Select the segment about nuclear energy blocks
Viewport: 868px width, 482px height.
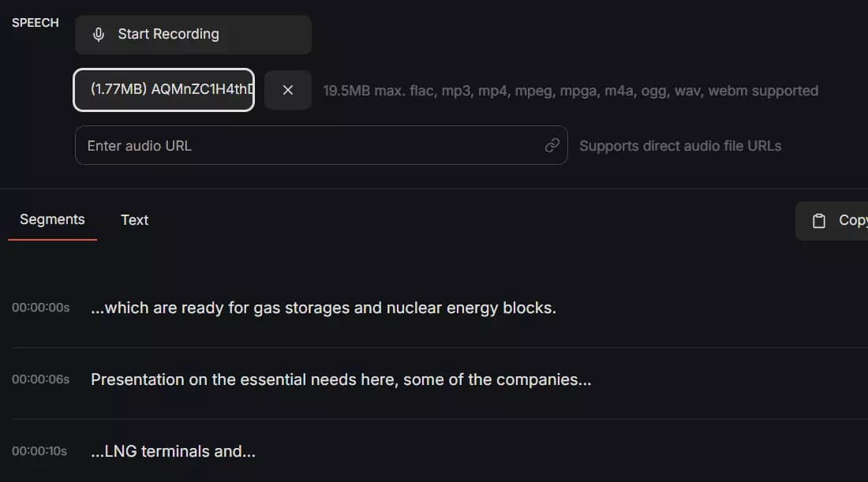coord(323,308)
